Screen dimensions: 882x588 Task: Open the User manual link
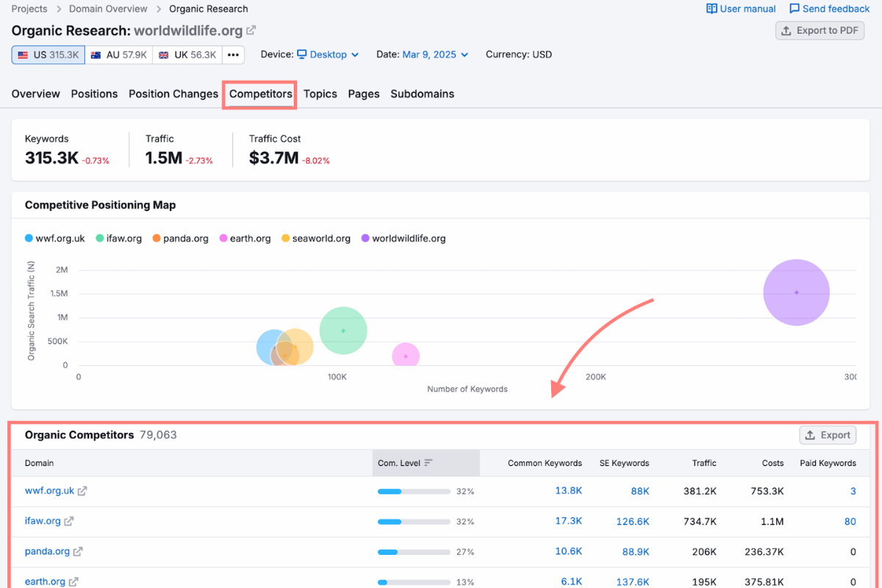[x=741, y=9]
